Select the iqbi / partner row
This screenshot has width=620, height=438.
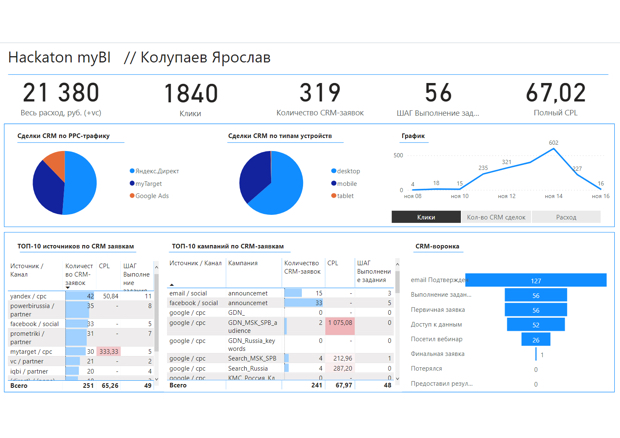pyautogui.click(x=81, y=371)
